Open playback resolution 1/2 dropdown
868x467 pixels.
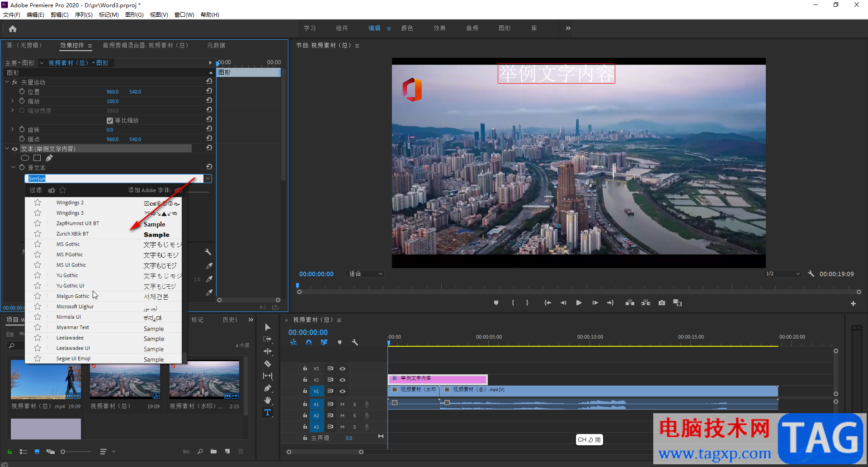(783, 274)
